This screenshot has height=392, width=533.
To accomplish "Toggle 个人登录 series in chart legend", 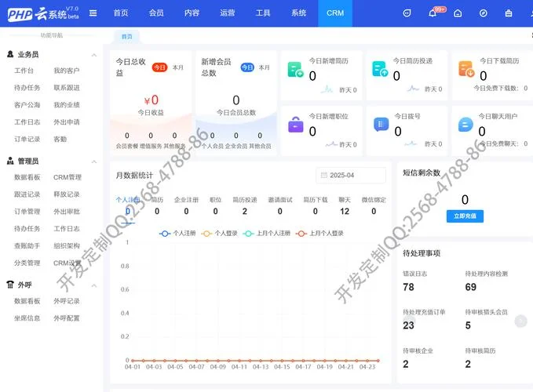I will click(x=219, y=233).
